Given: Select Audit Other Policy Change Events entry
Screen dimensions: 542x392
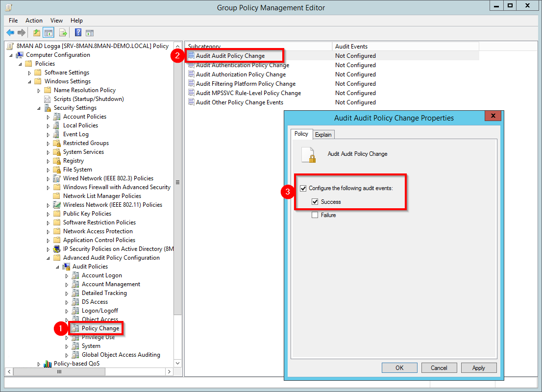Looking at the screenshot, I should pyautogui.click(x=239, y=102).
